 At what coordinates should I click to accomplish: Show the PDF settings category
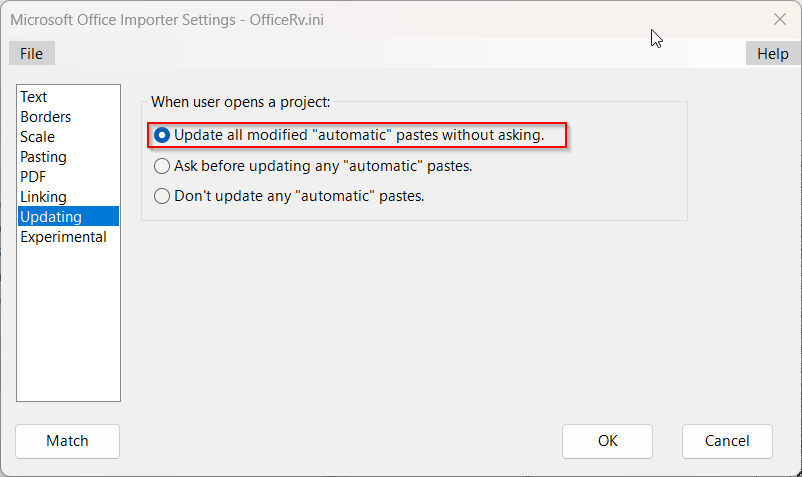[x=33, y=177]
